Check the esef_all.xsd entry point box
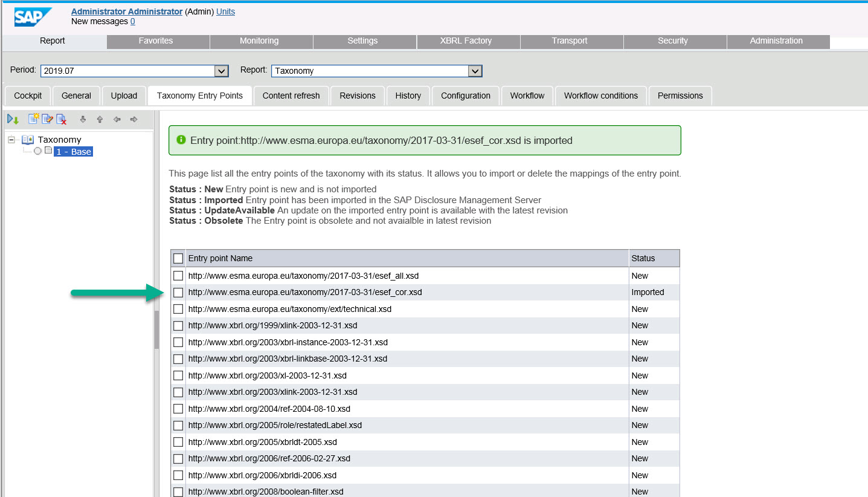 click(178, 276)
